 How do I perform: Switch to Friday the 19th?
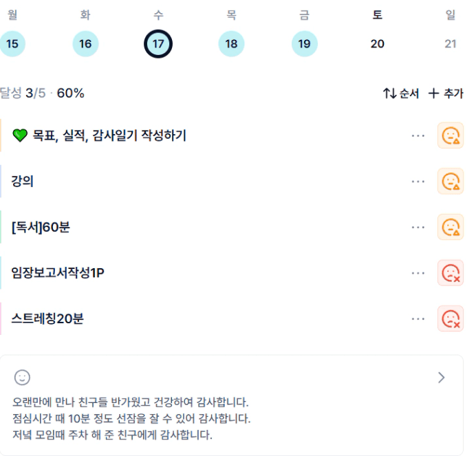click(304, 44)
